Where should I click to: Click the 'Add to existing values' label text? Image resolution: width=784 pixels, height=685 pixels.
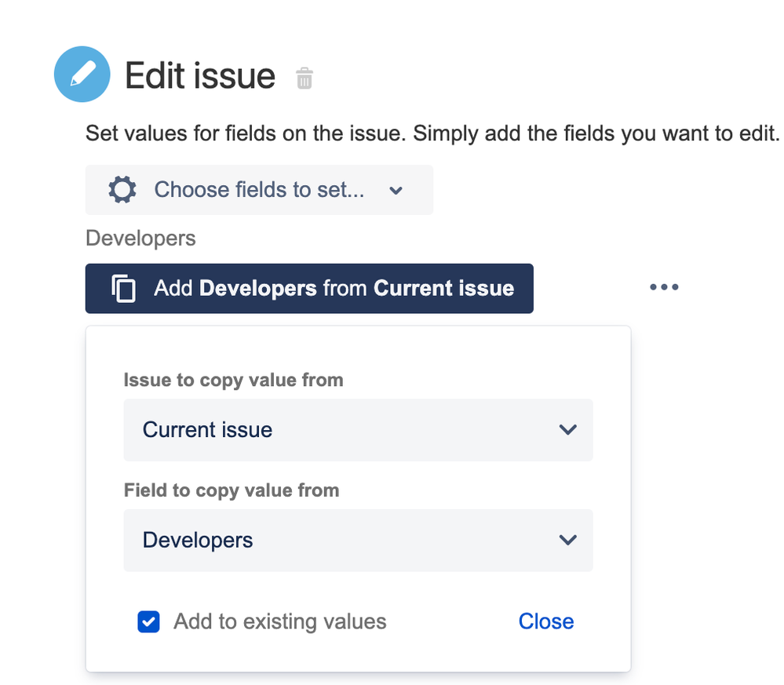(x=280, y=622)
